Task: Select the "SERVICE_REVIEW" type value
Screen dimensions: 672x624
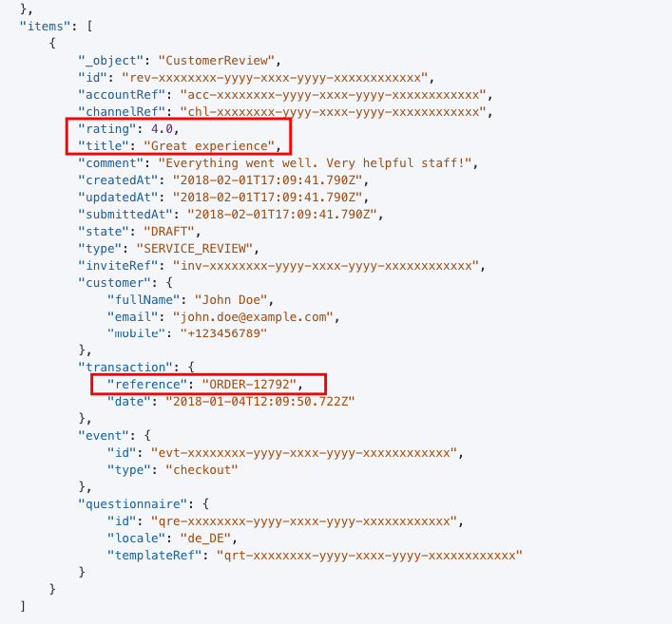Action: pyautogui.click(x=195, y=249)
